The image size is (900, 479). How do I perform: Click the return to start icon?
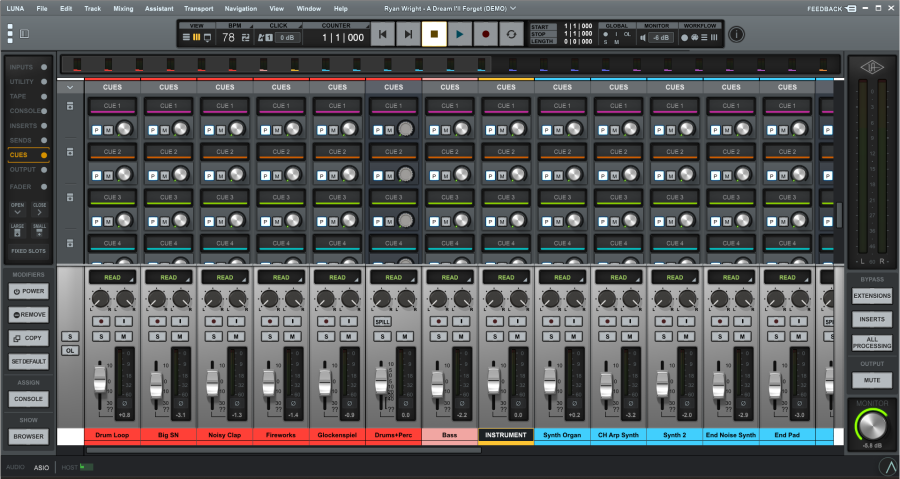coord(382,34)
